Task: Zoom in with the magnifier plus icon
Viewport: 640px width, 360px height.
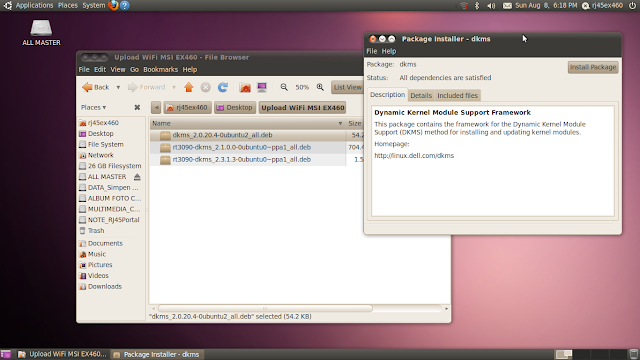Action: 320,87
